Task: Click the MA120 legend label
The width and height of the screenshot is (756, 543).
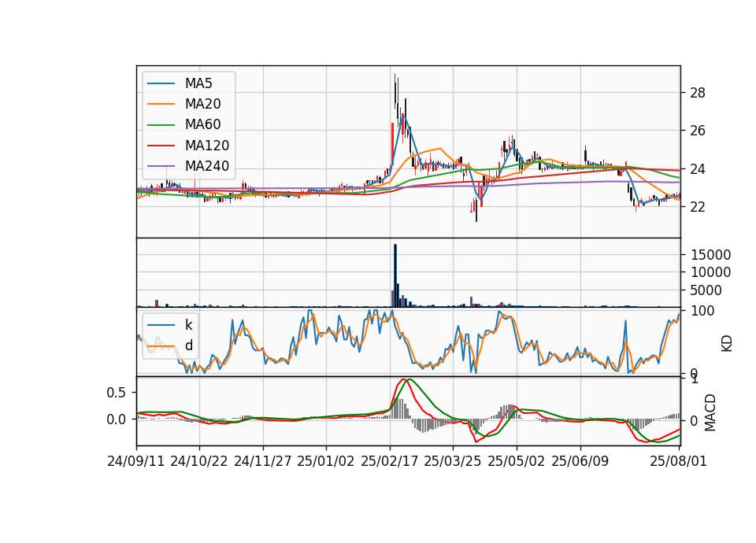Action: pyautogui.click(x=207, y=146)
